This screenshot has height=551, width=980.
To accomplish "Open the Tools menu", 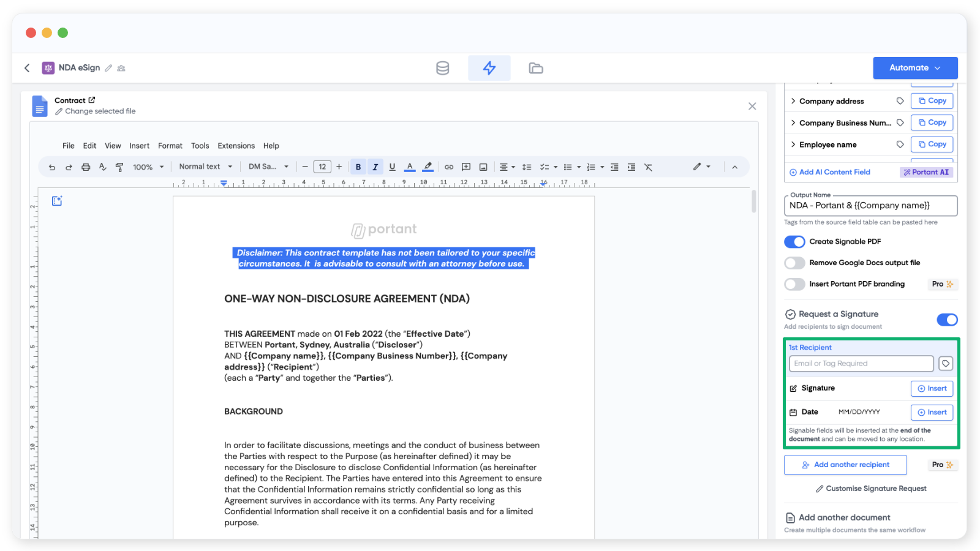I will (200, 146).
